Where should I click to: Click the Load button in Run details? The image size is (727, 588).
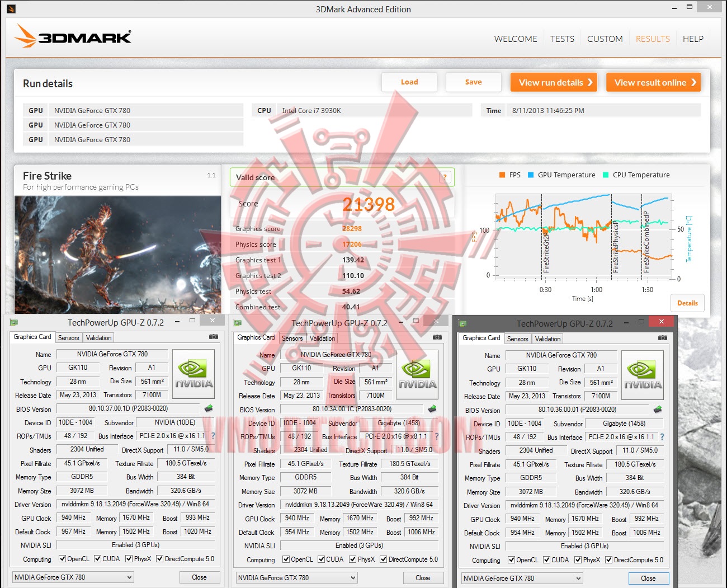pyautogui.click(x=409, y=82)
